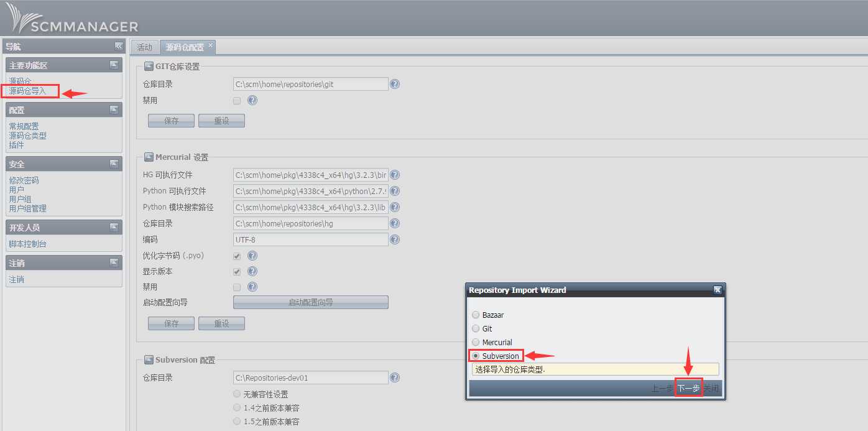
Task: Click the 启动配置向导 button
Action: tap(311, 302)
